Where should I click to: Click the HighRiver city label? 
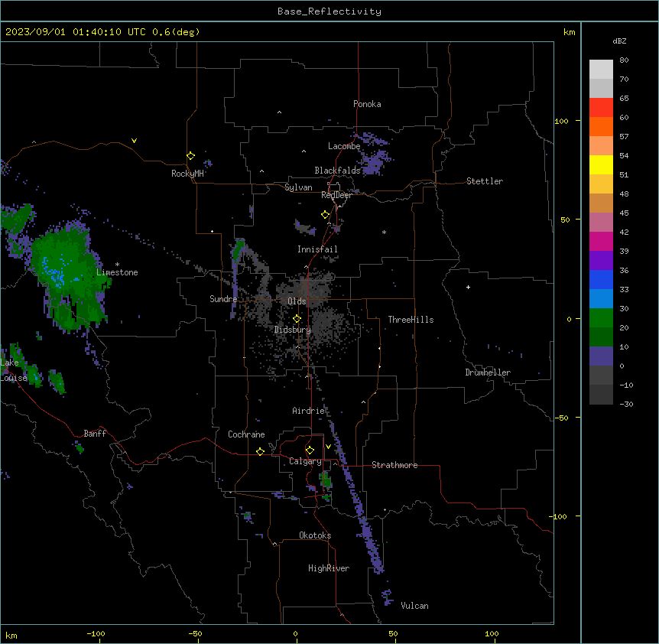click(329, 568)
